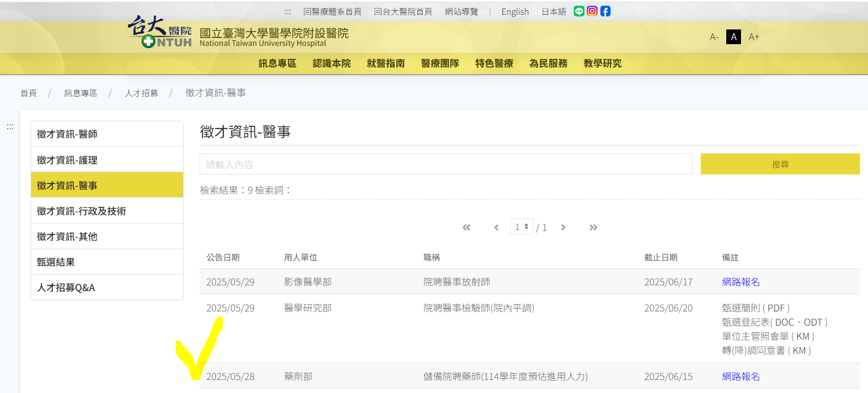Open 為民服務 main menu
868x393 pixels.
point(548,63)
